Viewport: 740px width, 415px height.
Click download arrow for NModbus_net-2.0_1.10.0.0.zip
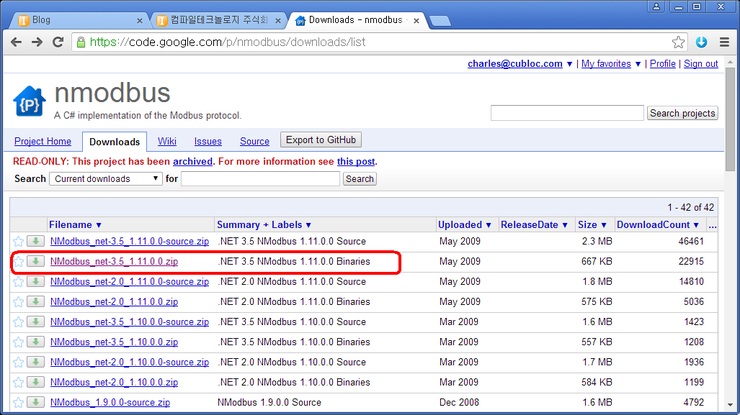click(35, 382)
